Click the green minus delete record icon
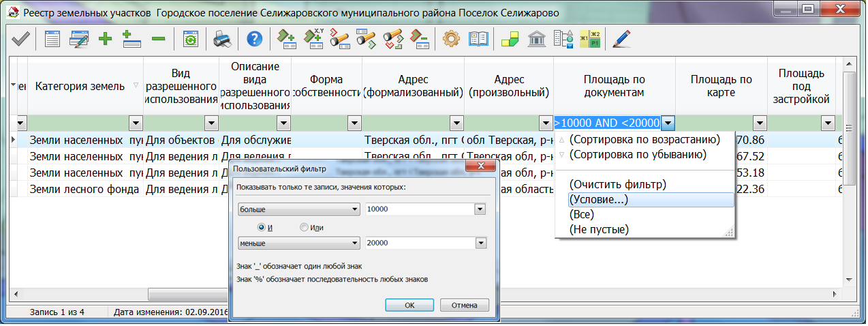 158,39
